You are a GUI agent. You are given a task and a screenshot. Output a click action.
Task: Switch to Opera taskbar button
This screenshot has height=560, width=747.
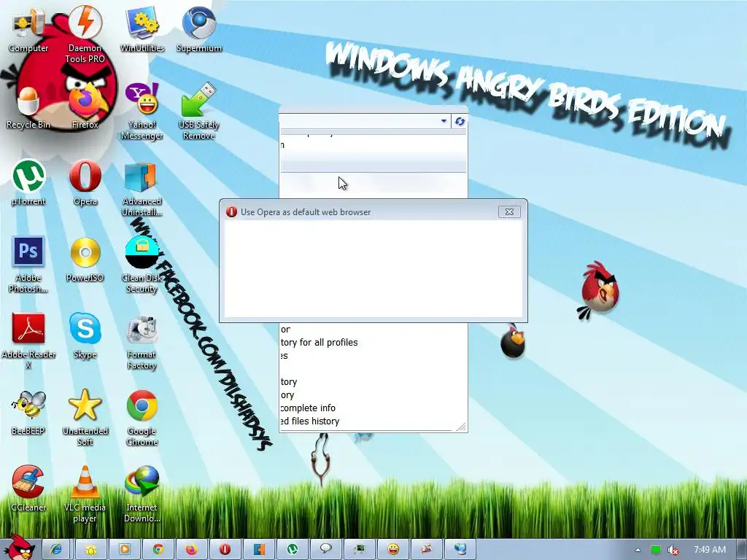225,549
